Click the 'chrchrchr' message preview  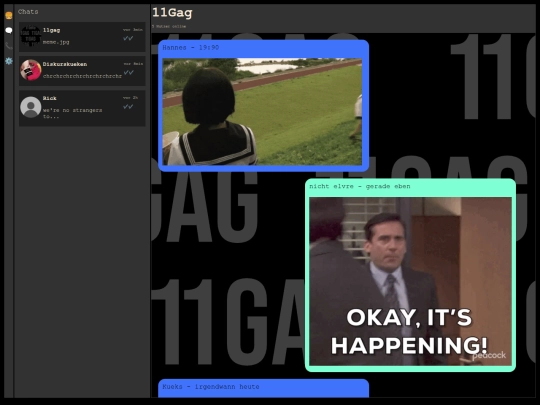pyautogui.click(x=82, y=76)
